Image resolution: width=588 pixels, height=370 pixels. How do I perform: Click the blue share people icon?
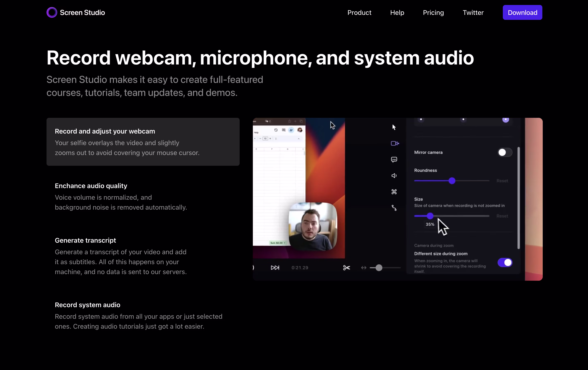coord(291,130)
